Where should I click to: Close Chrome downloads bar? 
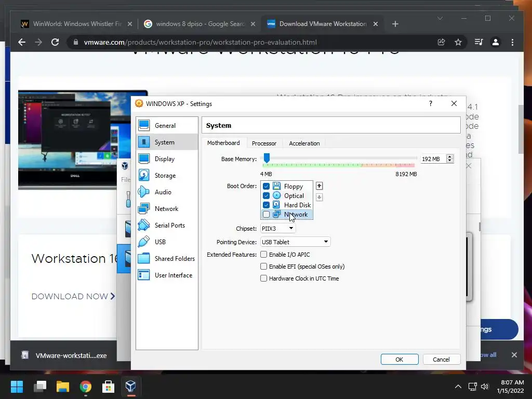[514, 355]
